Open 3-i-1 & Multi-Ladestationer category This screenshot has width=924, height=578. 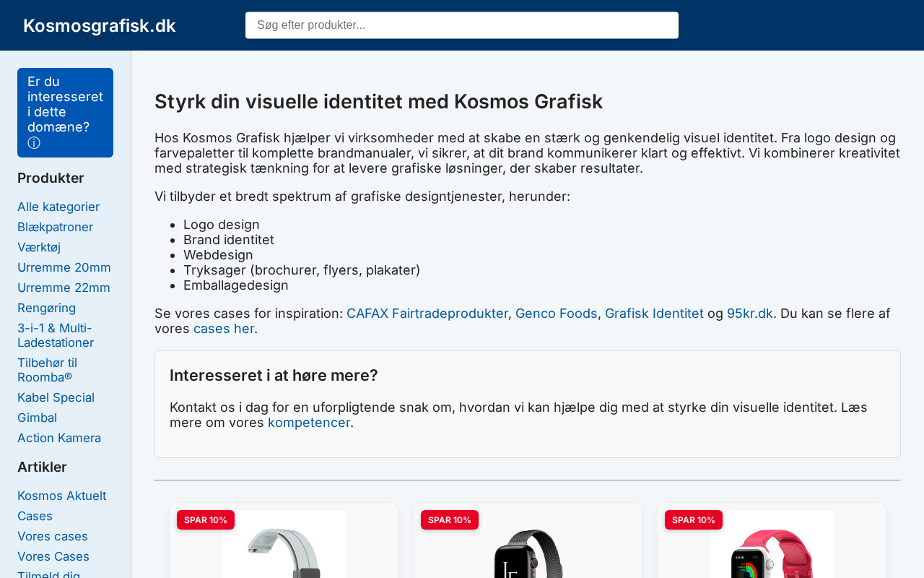coord(56,335)
